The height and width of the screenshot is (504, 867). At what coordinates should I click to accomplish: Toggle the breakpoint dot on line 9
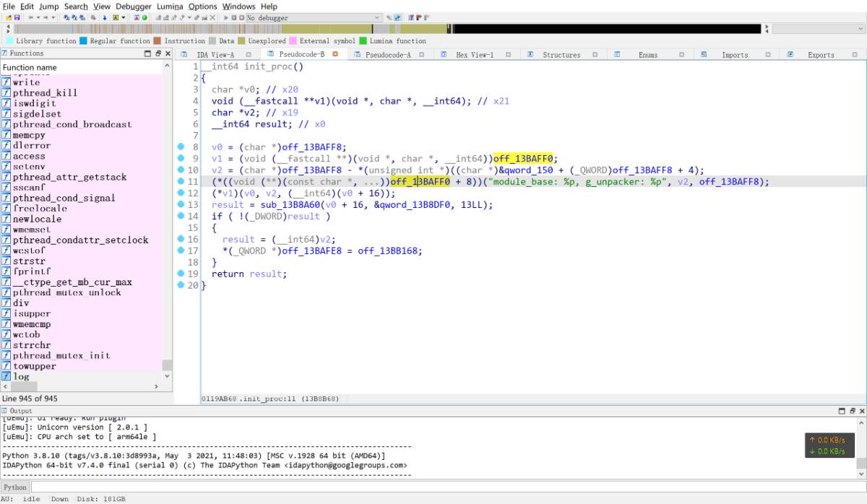[181, 159]
